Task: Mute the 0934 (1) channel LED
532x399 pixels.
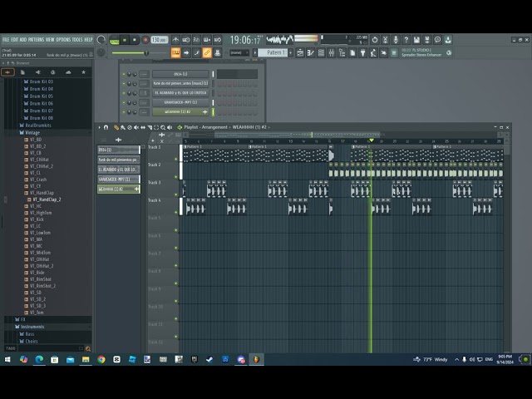Action: pyautogui.click(x=124, y=74)
